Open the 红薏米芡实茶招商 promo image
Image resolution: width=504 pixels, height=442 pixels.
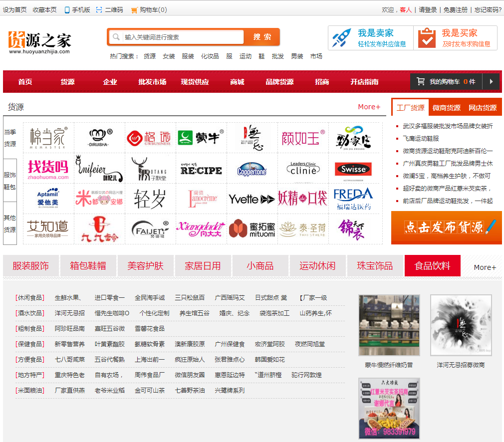pyautogui.click(x=389, y=408)
